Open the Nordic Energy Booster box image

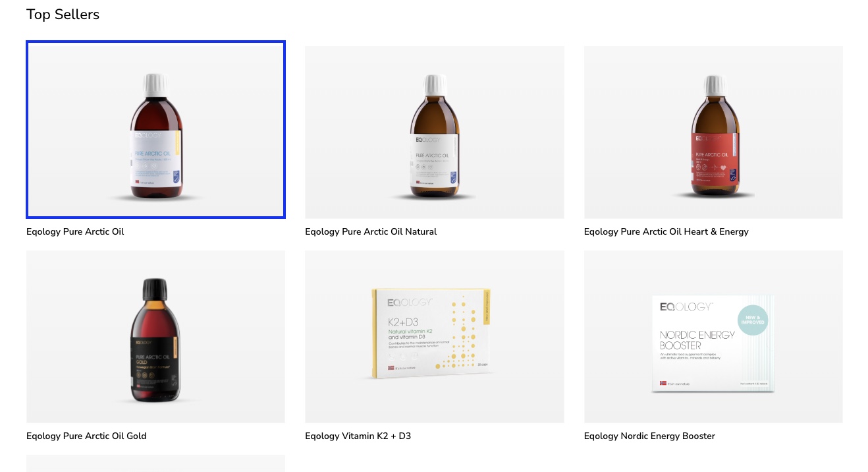click(713, 336)
